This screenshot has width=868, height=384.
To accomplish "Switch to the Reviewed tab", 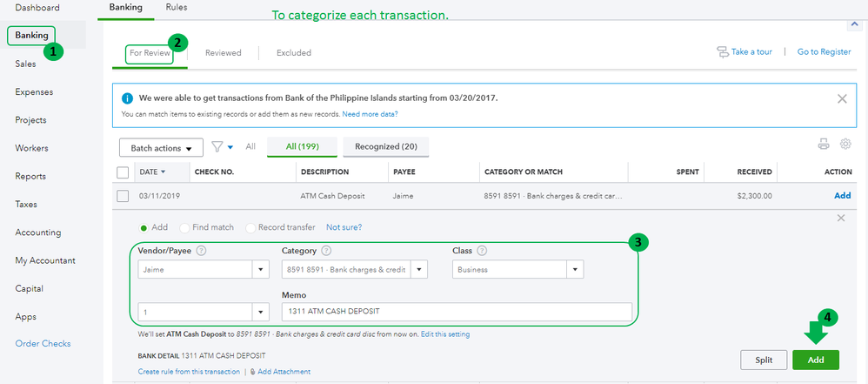I will click(224, 53).
